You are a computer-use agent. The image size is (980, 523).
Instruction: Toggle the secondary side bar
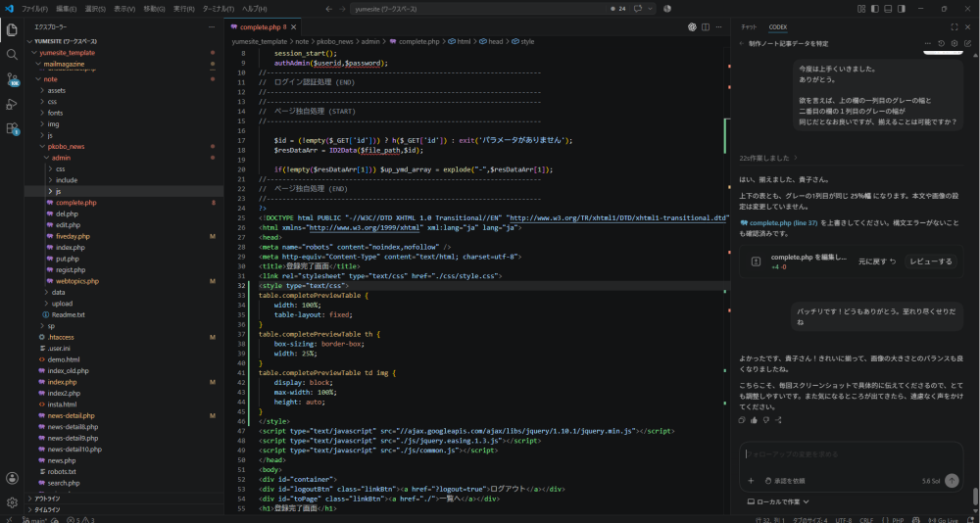coord(902,9)
